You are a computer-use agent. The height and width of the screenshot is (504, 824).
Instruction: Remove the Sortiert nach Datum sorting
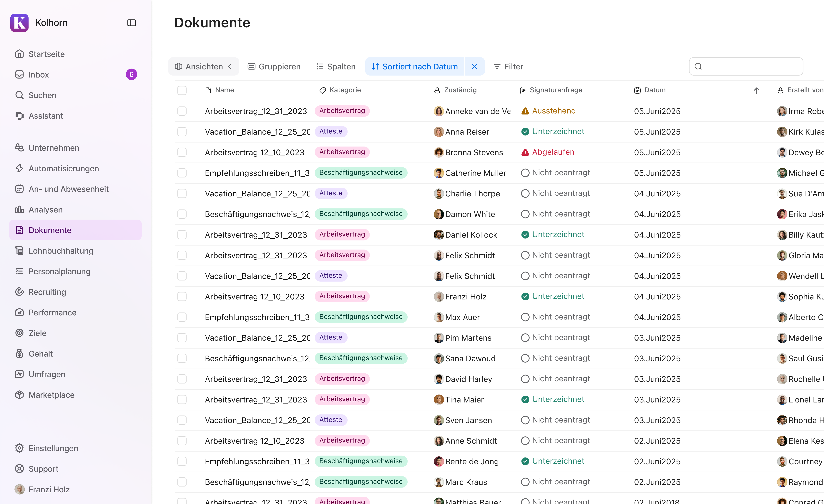pos(474,67)
